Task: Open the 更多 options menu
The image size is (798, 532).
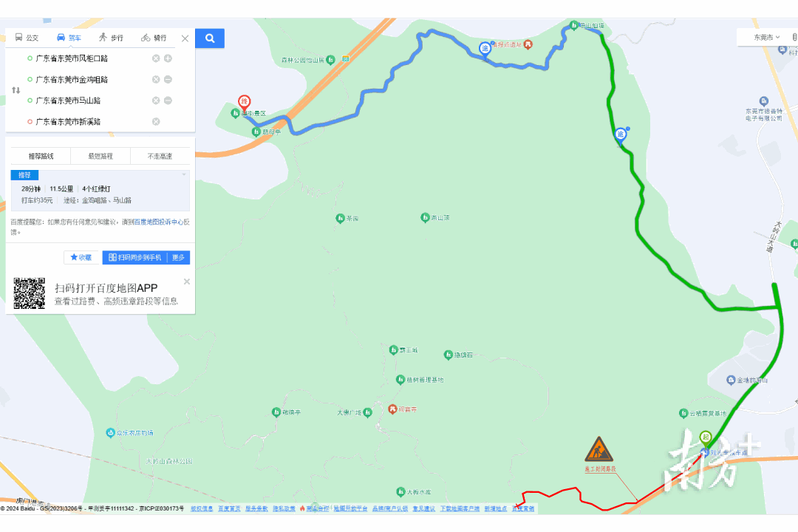Action: 178,258
